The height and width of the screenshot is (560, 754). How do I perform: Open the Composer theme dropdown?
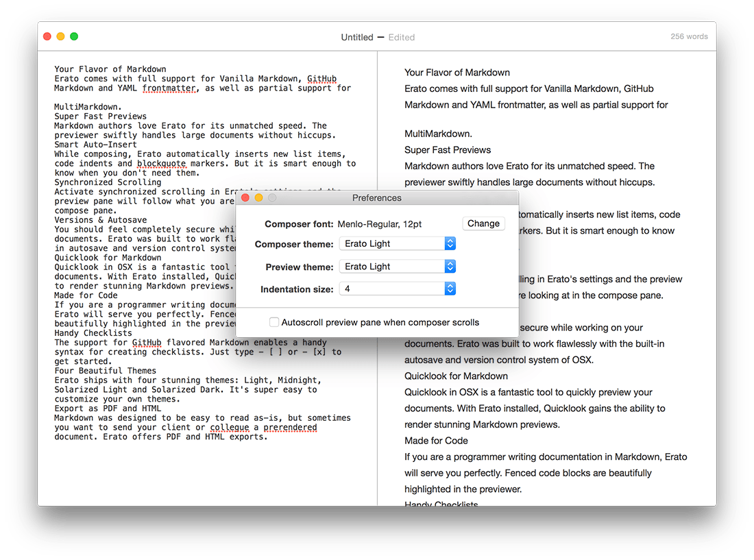pyautogui.click(x=397, y=244)
